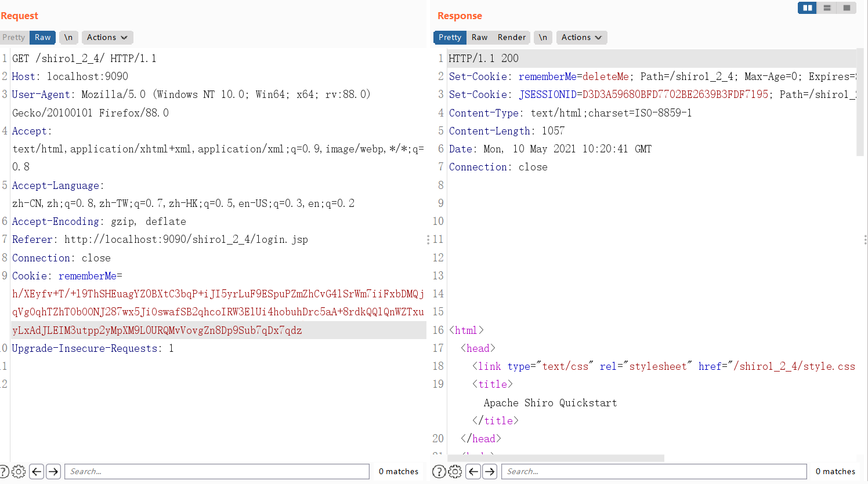Viewport: 868px width, 484px height.
Task: Click the Response panel heading
Action: (x=460, y=16)
